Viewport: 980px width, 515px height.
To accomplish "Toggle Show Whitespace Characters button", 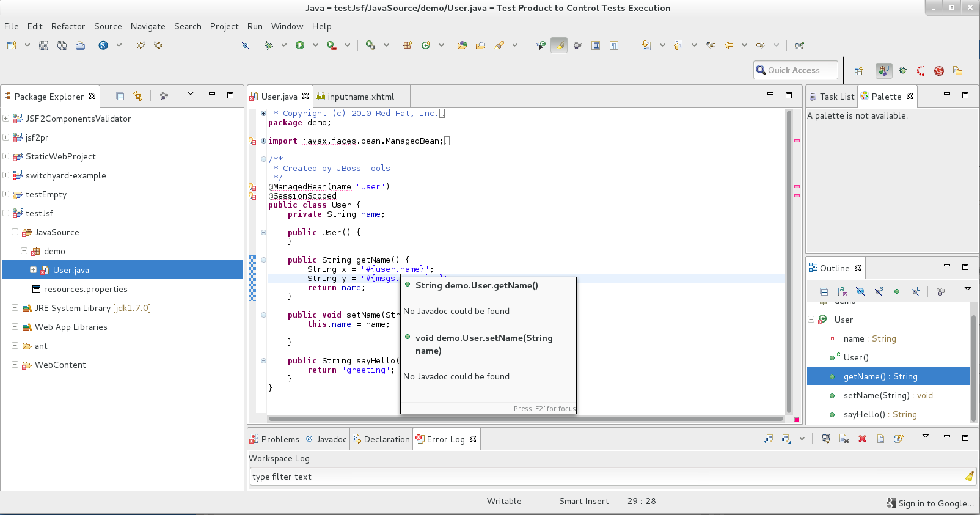I will pyautogui.click(x=614, y=45).
